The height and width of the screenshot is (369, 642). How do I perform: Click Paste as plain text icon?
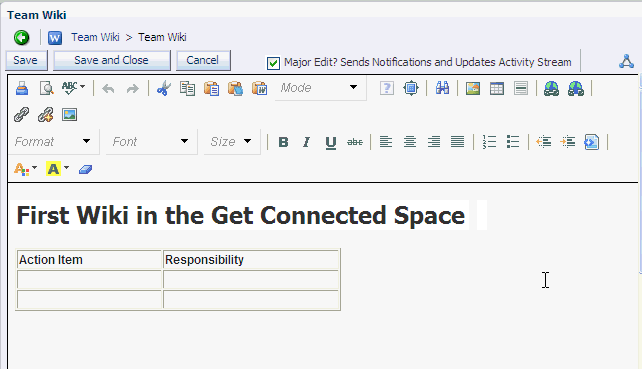(x=235, y=88)
